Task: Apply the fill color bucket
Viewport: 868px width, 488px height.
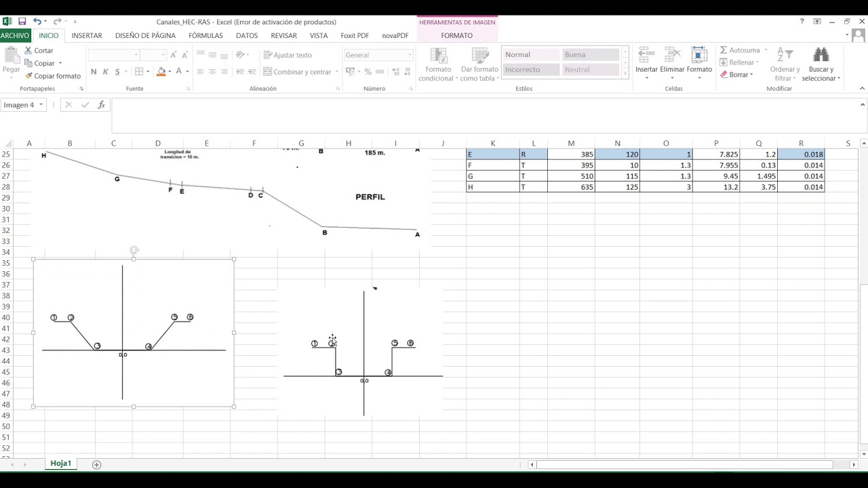Action: 161,72
